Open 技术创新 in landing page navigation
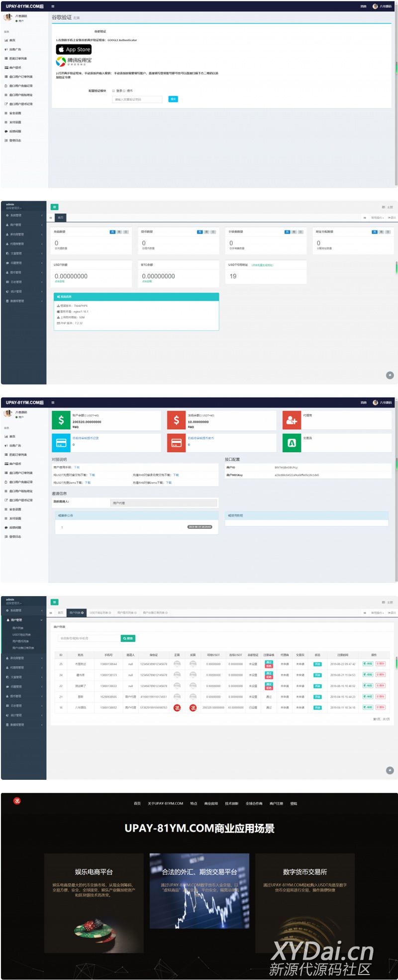 click(x=231, y=803)
